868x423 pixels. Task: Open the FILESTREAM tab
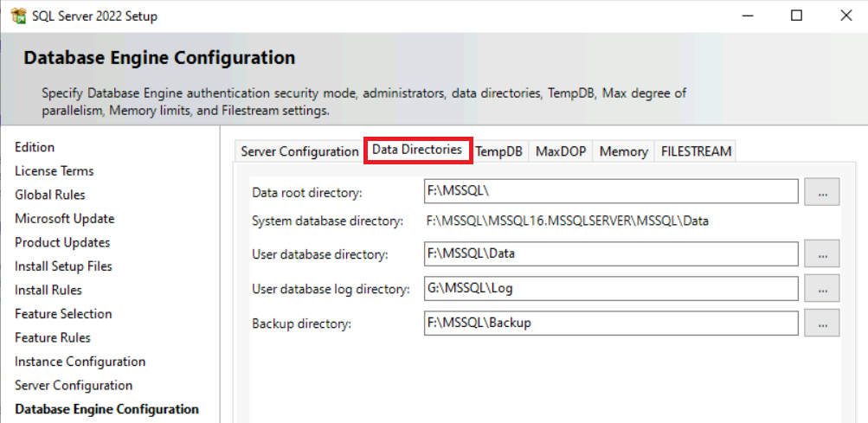(696, 151)
